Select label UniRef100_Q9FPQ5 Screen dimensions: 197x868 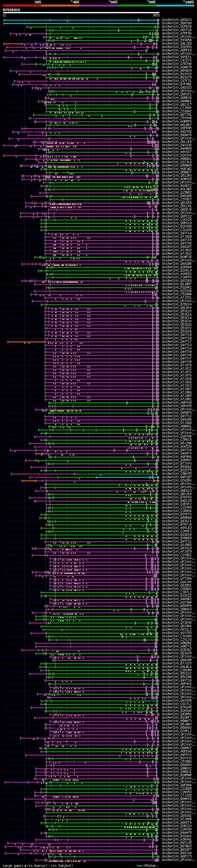click(177, 128)
